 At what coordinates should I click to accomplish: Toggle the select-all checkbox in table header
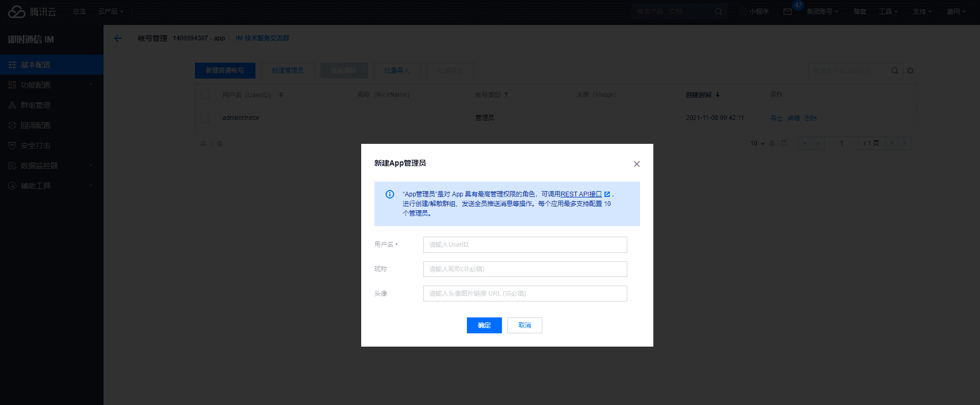coord(205,95)
